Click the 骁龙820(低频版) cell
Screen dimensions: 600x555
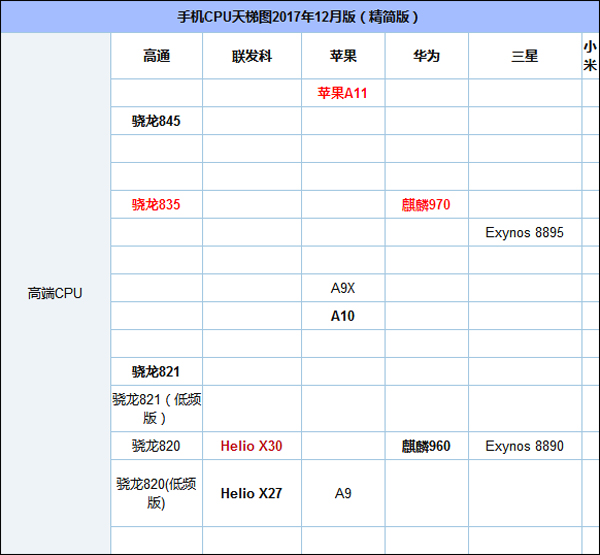coord(157,493)
